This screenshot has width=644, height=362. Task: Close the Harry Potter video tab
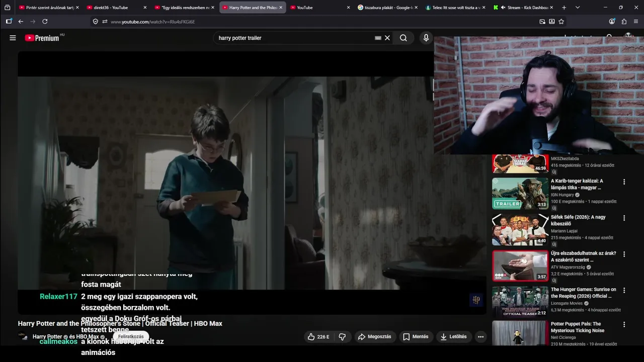281,8
